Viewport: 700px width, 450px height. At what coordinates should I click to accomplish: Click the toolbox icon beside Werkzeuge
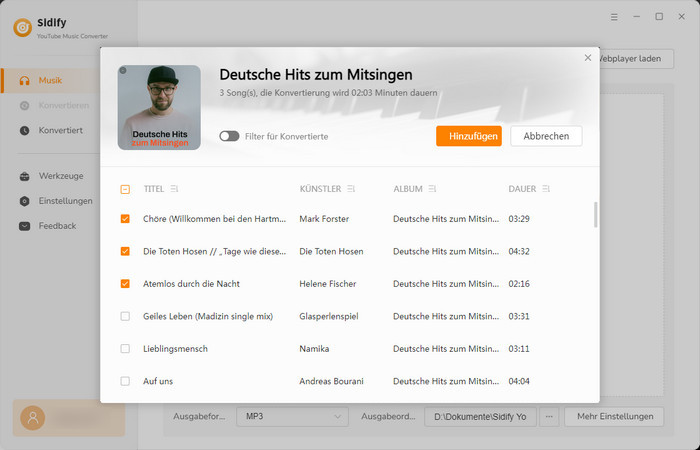[x=25, y=176]
